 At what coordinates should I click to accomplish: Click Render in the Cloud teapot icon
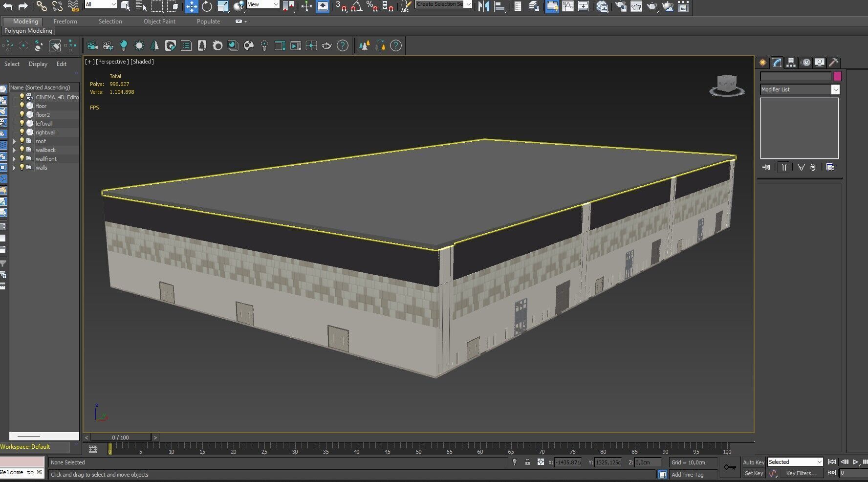pos(668,6)
